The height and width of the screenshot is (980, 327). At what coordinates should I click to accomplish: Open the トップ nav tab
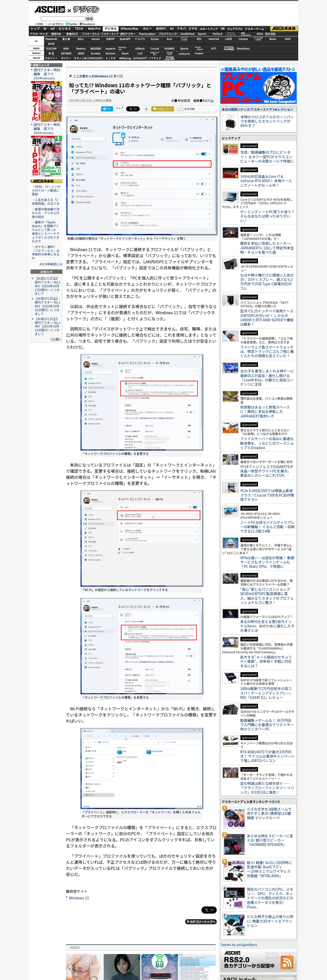click(35, 28)
